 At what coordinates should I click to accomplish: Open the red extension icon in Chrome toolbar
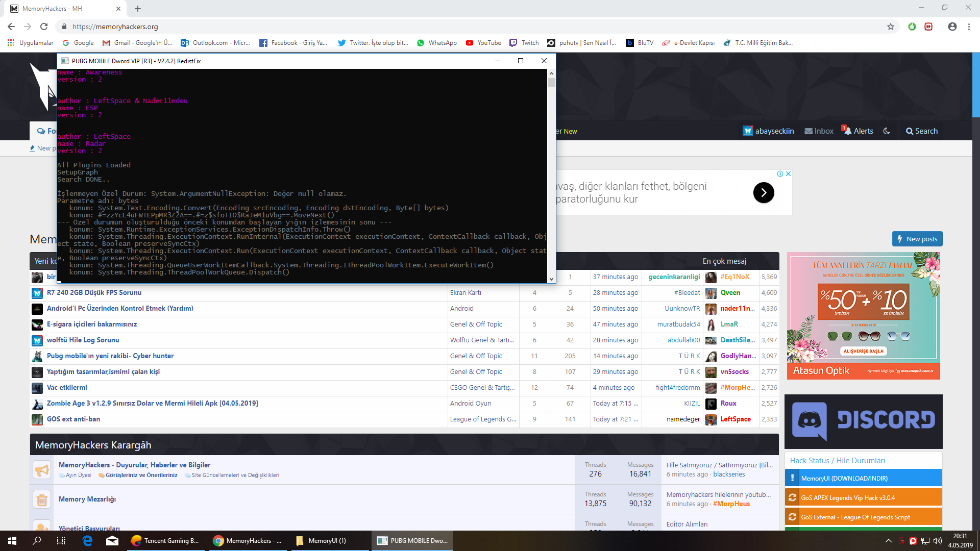pos(928,27)
